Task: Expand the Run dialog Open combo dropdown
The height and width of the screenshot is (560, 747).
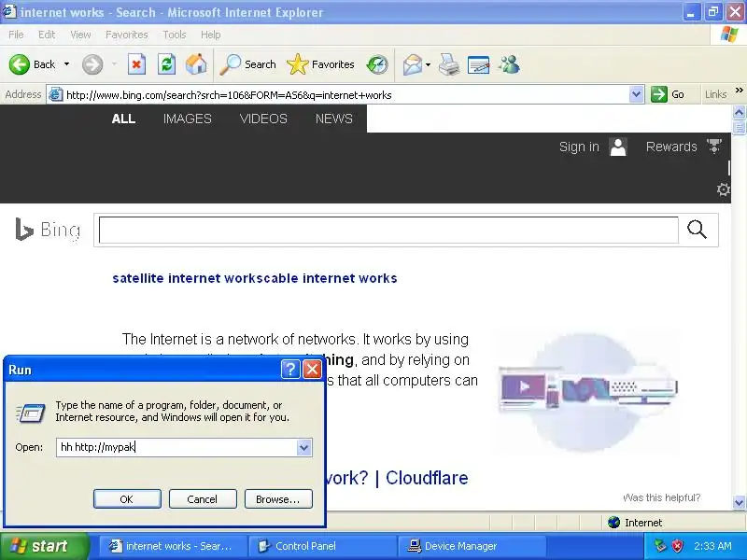Action: pos(303,447)
